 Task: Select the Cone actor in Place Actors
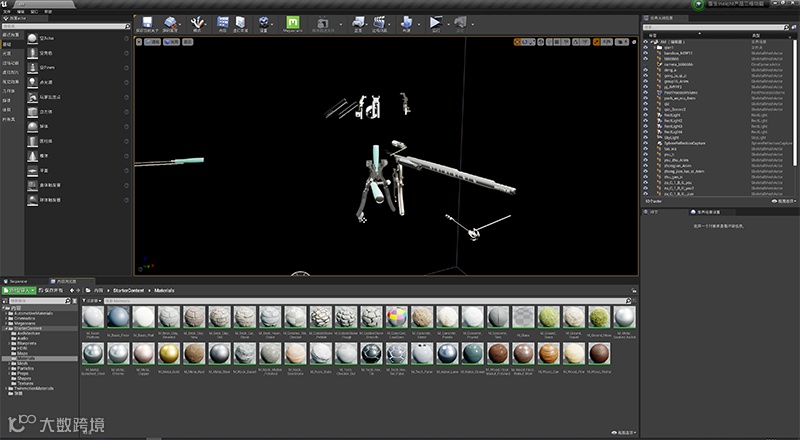tap(33, 156)
